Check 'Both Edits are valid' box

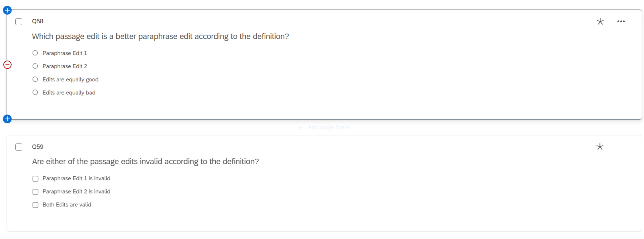(x=35, y=205)
